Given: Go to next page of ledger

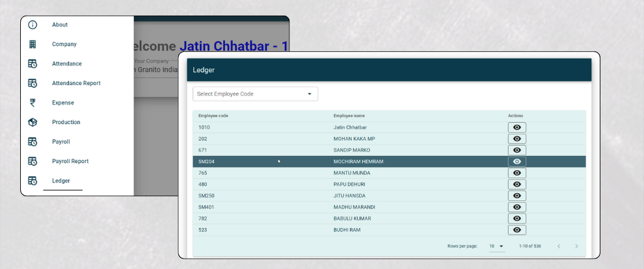Looking at the screenshot, I should [x=576, y=246].
